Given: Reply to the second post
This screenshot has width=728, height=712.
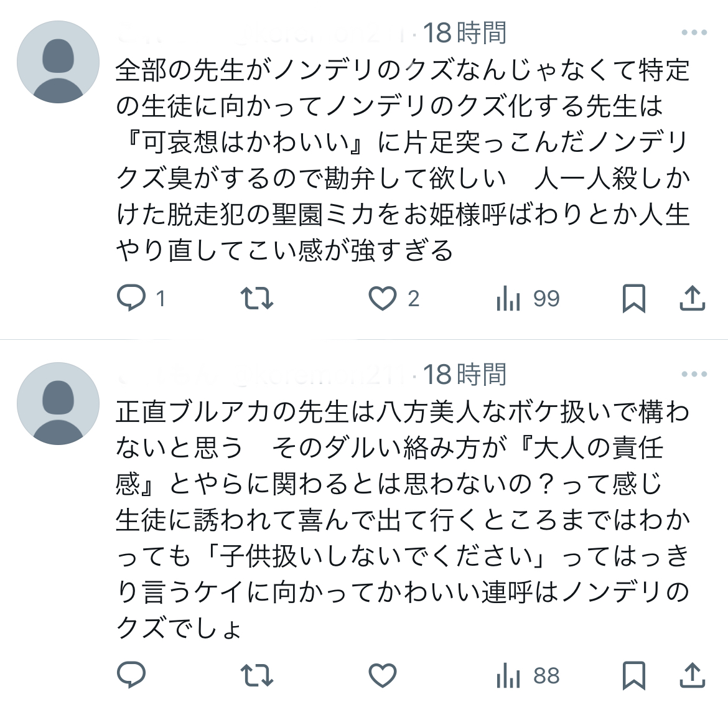Looking at the screenshot, I should pos(131,675).
